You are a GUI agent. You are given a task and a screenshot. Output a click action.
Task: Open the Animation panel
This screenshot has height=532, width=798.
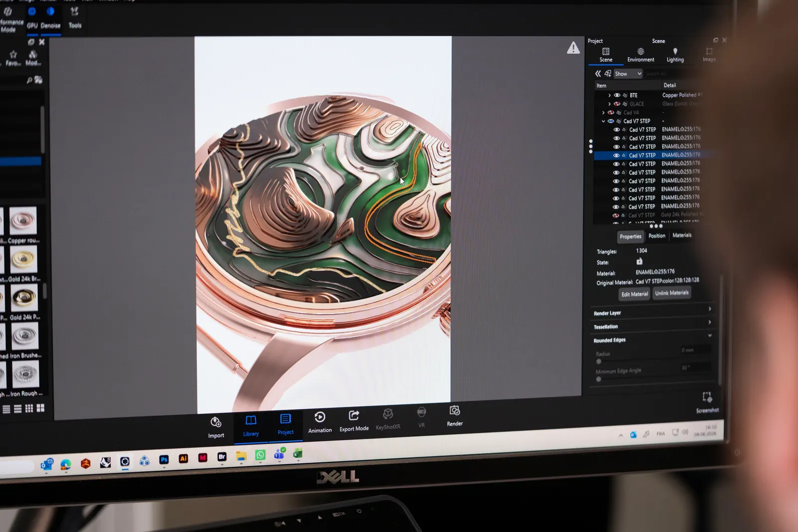[x=320, y=422]
